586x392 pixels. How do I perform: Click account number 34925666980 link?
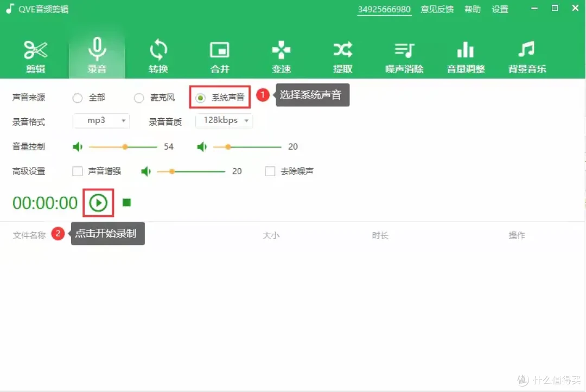coord(384,9)
